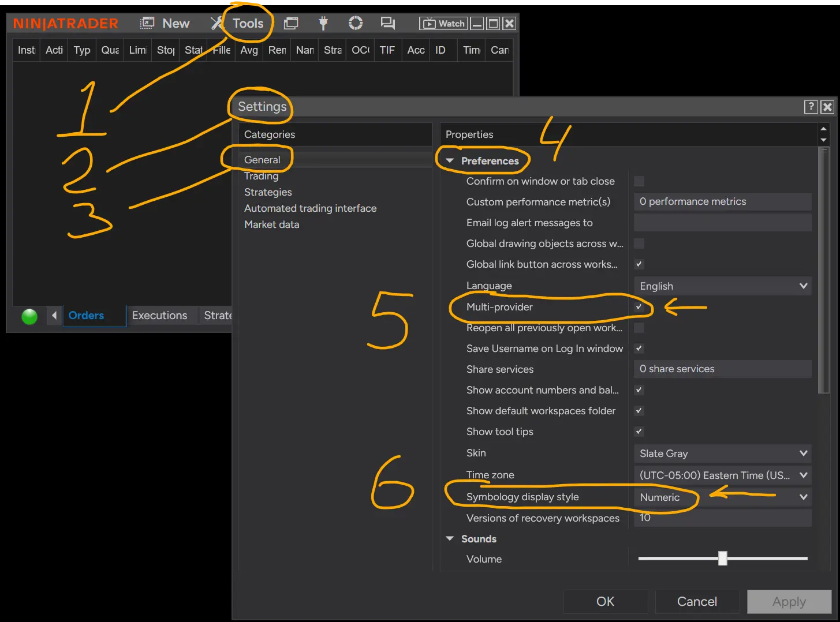Open the Language dropdown
Screen dimensions: 840x622
click(723, 286)
